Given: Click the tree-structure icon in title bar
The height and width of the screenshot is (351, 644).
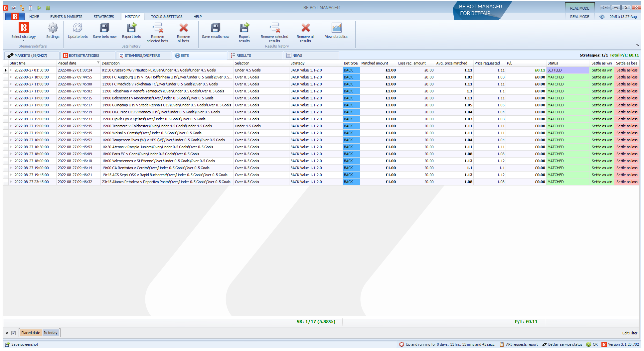Looking at the screenshot, I should pyautogui.click(x=22, y=8).
